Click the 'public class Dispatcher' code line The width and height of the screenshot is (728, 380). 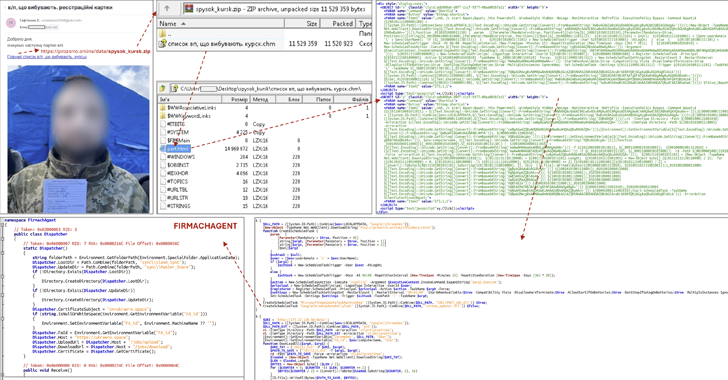(x=41, y=234)
